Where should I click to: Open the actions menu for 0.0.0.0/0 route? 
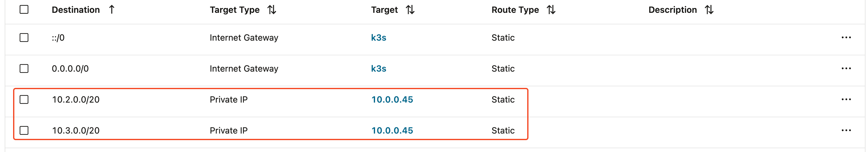click(x=846, y=68)
